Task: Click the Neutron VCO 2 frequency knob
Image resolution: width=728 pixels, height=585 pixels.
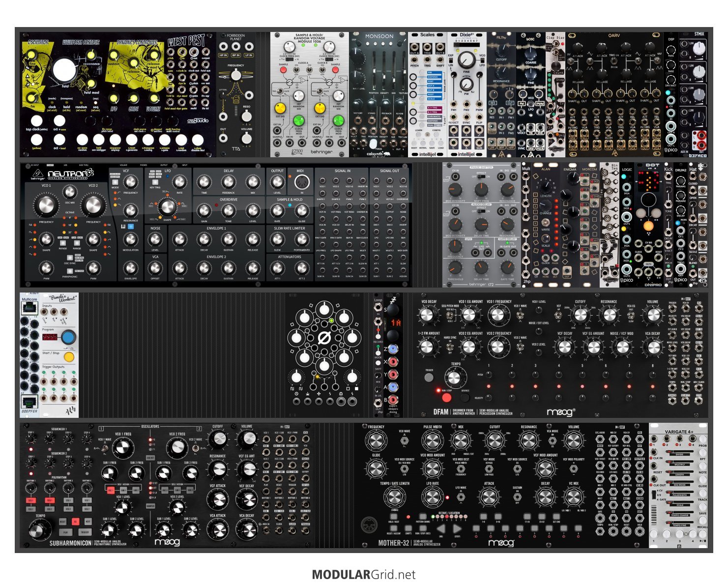Action: (x=93, y=205)
